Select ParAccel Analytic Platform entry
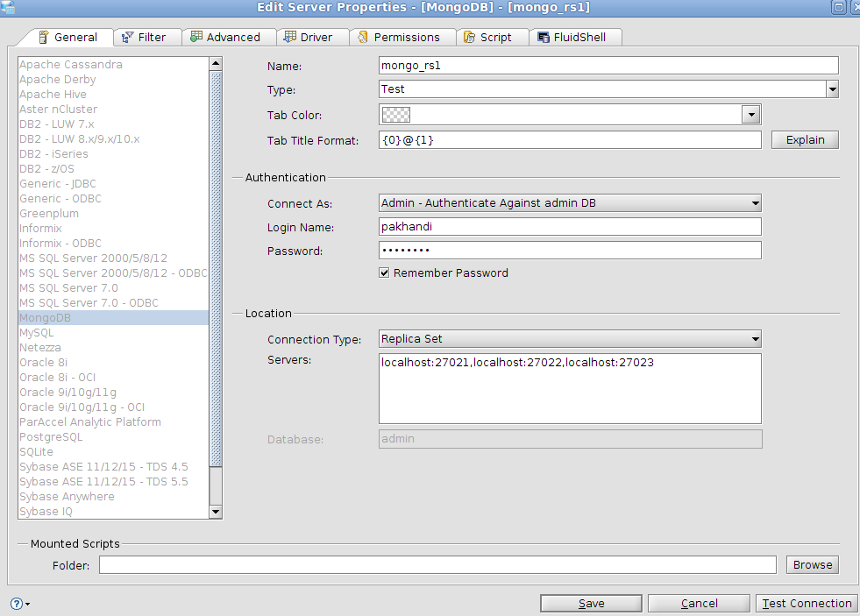The image size is (860, 616). point(114,422)
